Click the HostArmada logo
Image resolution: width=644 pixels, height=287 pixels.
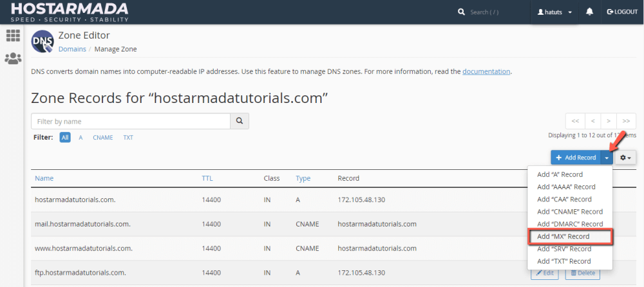pos(69,12)
